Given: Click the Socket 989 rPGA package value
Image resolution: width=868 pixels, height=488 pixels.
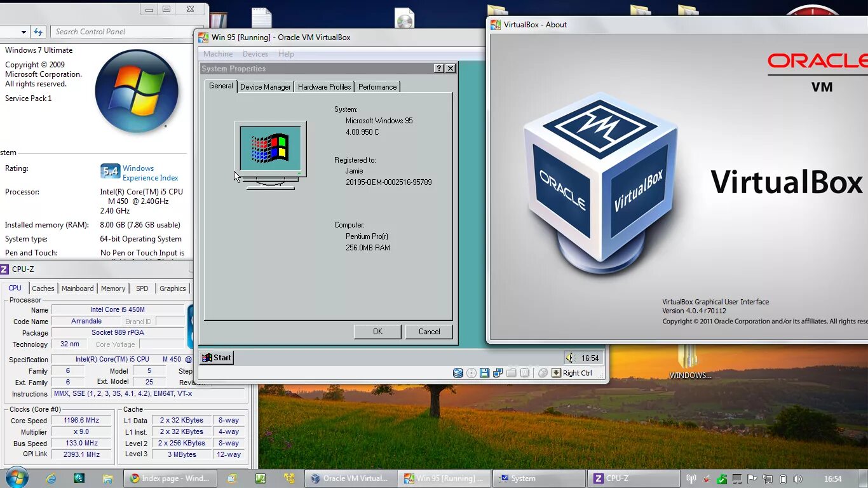Looking at the screenshot, I should [x=118, y=333].
